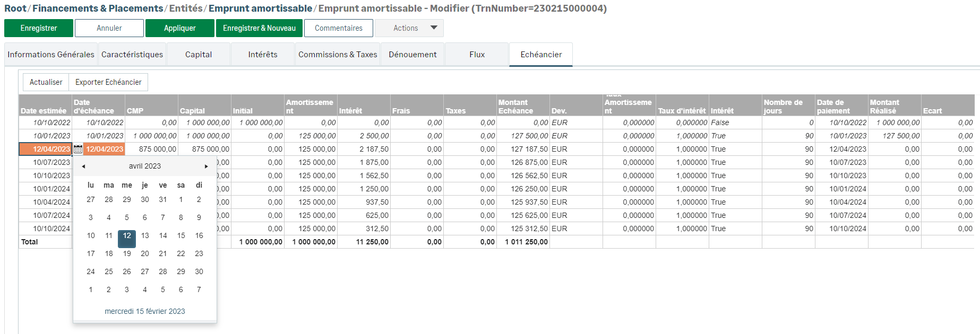The height and width of the screenshot is (334, 980).
Task: Select the Dénouement tab
Action: 412,55
